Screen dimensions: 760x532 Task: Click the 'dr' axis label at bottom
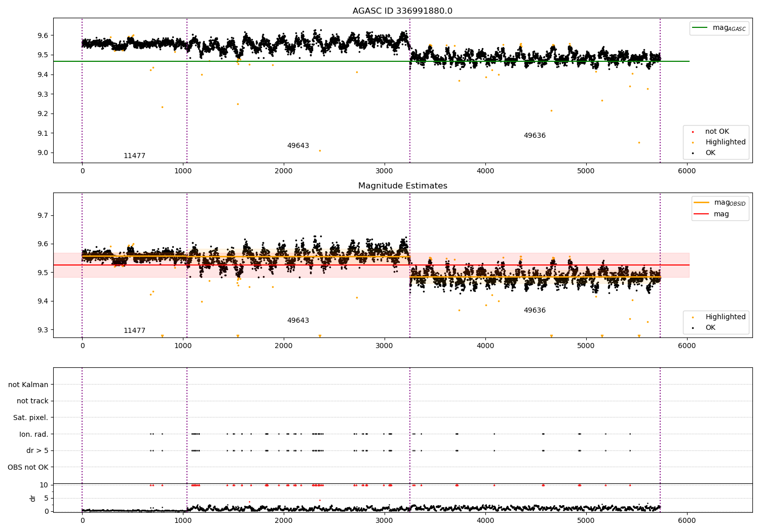tap(33, 498)
